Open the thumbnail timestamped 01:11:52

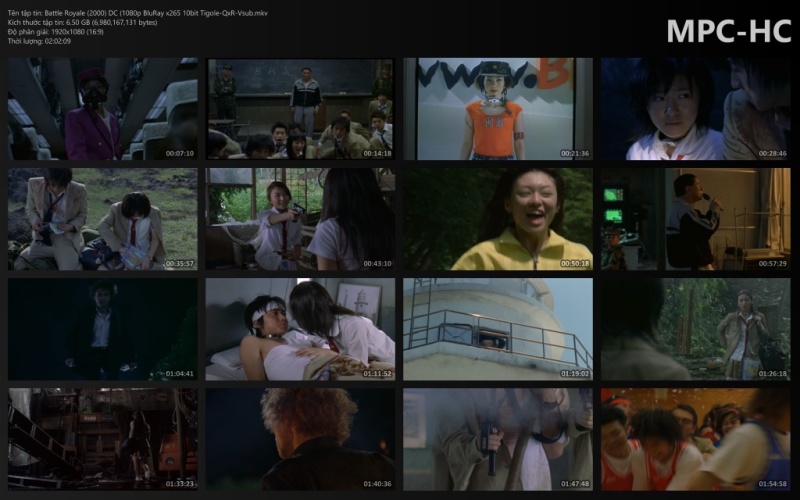300,329
